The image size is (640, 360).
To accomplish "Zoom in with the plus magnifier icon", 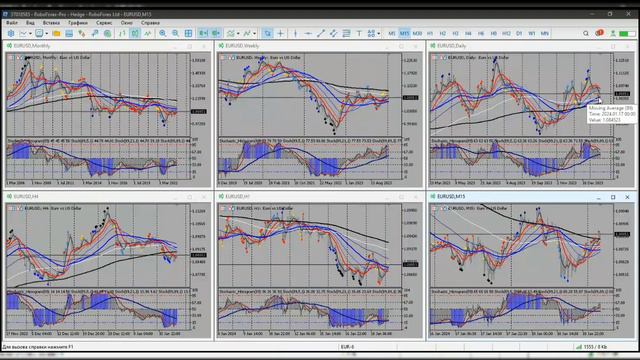I will (x=162, y=33).
